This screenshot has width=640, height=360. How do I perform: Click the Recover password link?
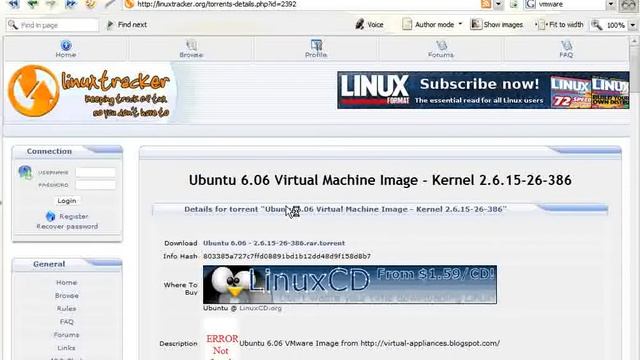coord(67,227)
